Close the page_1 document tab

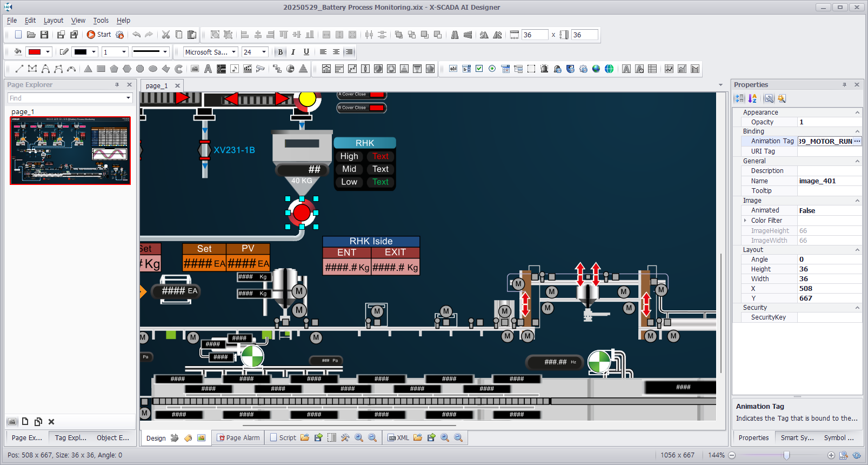tap(177, 85)
